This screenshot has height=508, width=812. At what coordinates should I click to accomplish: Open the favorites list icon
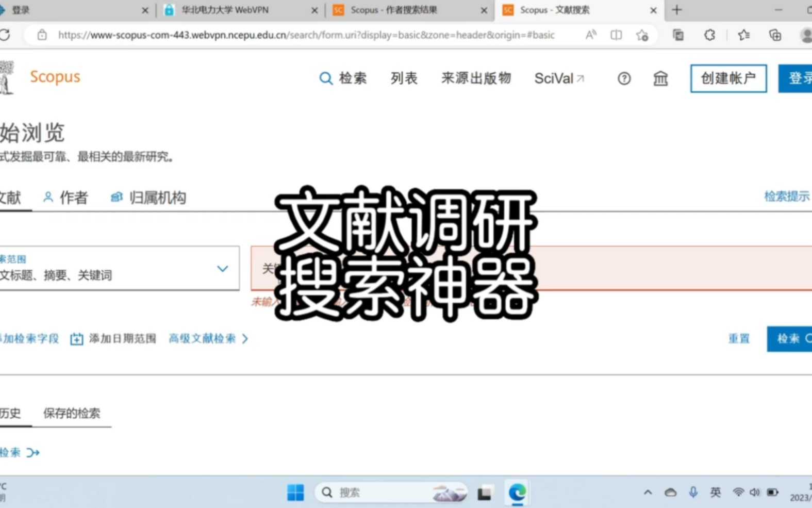click(743, 35)
